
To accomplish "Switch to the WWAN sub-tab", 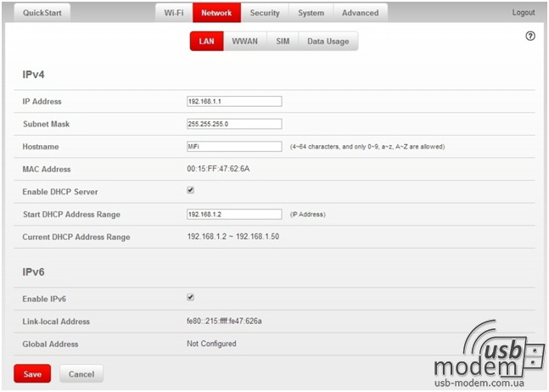I will click(x=244, y=42).
